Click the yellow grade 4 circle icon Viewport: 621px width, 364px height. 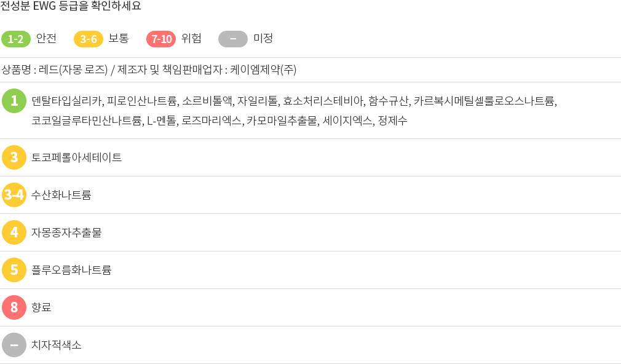click(x=14, y=232)
